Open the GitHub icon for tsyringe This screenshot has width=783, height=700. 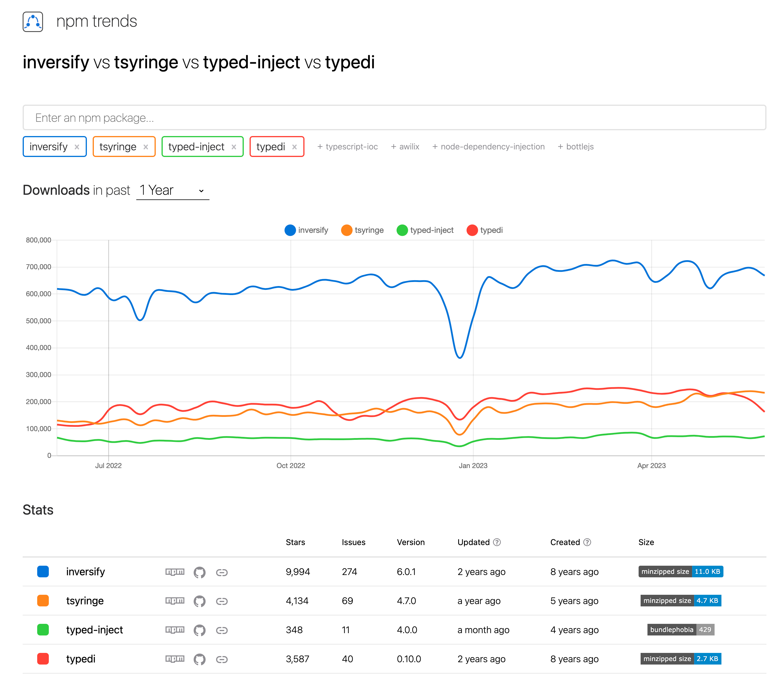[x=200, y=601]
